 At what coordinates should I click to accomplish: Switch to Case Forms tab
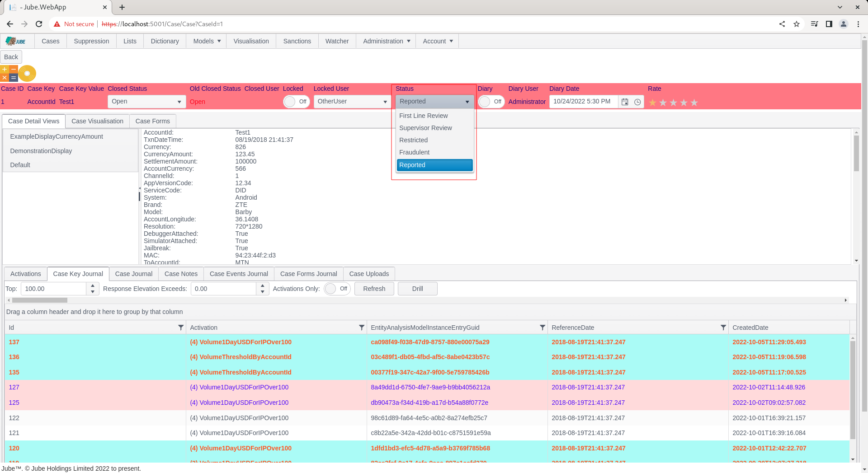click(153, 121)
